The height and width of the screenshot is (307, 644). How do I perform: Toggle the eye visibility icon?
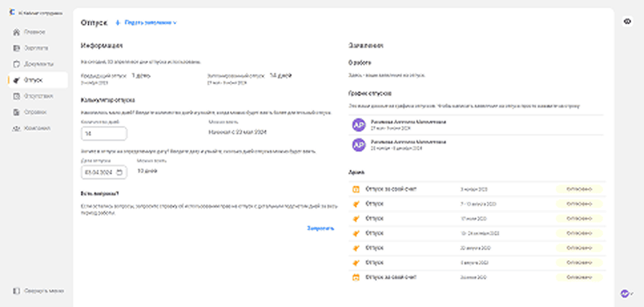pos(627,22)
